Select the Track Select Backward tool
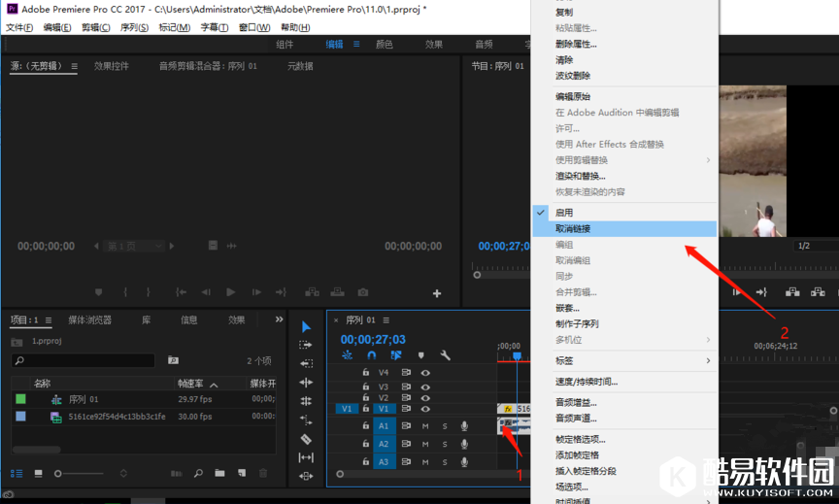Viewport: 839px width, 504px height. click(306, 364)
